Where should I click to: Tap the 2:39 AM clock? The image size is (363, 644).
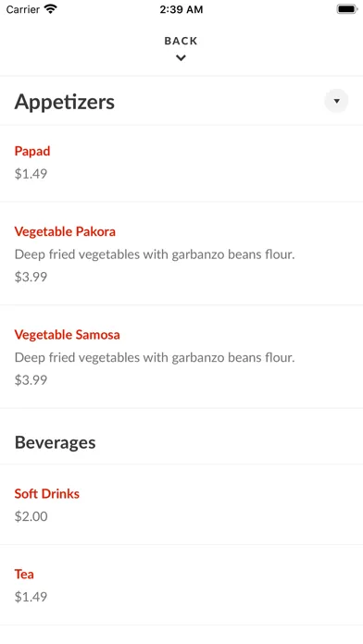click(181, 9)
